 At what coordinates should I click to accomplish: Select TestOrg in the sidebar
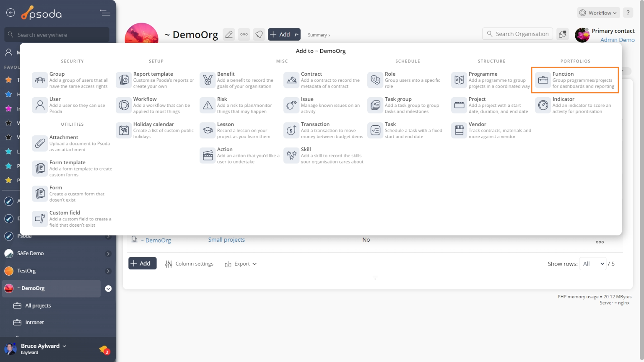tap(26, 271)
